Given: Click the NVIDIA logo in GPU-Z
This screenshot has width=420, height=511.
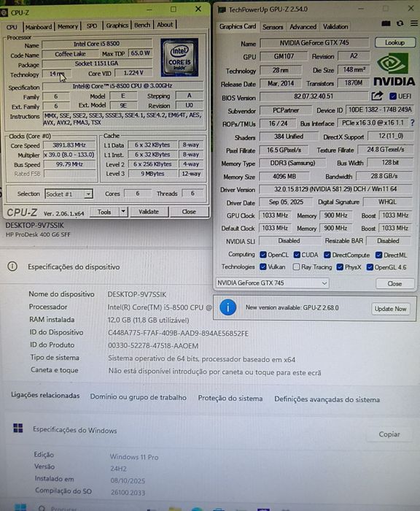Looking at the screenshot, I should 394,69.
